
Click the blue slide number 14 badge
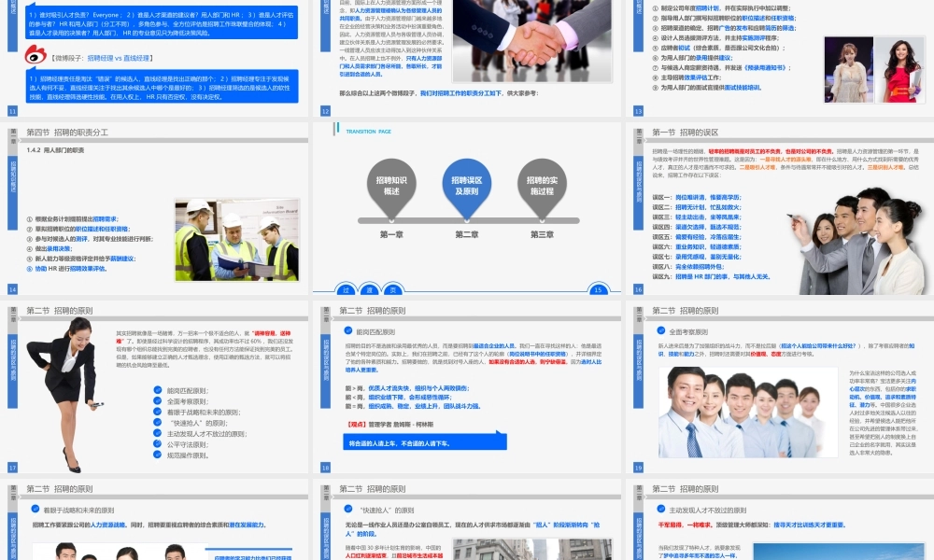(12, 289)
